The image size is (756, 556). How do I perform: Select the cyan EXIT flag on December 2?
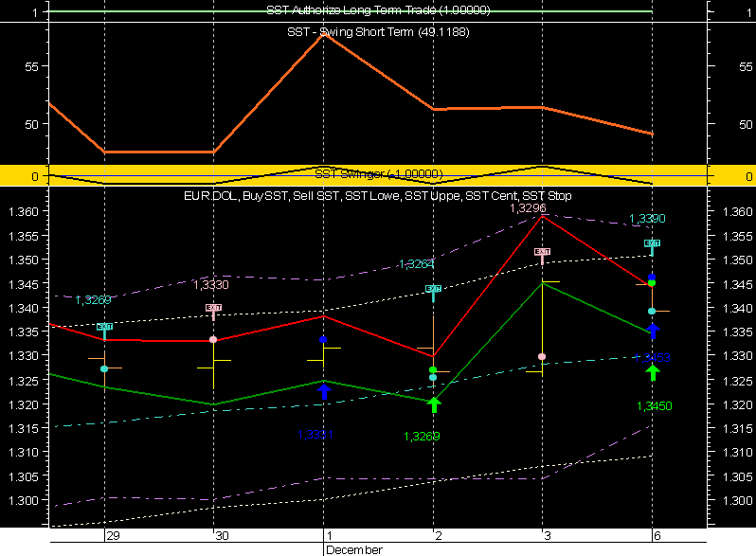433,293
